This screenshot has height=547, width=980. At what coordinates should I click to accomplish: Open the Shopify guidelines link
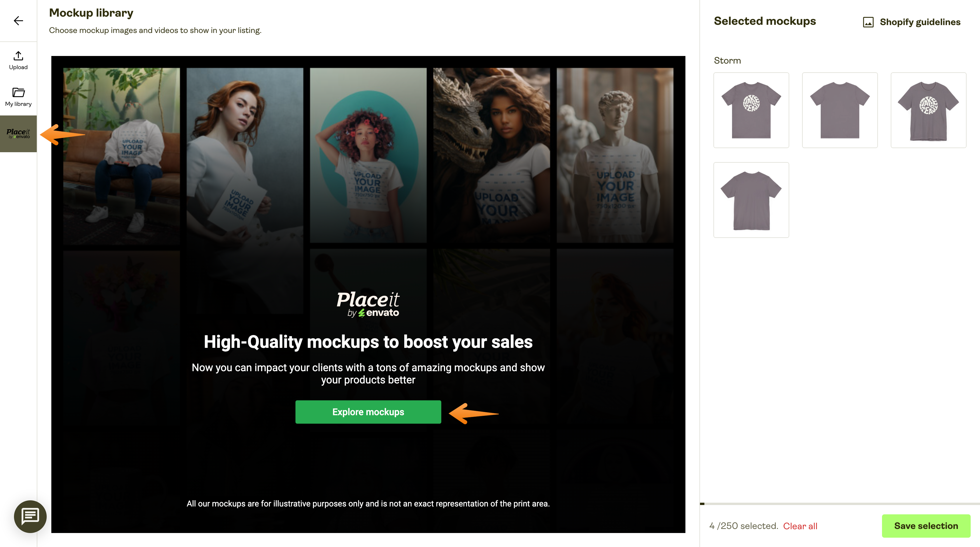(920, 22)
